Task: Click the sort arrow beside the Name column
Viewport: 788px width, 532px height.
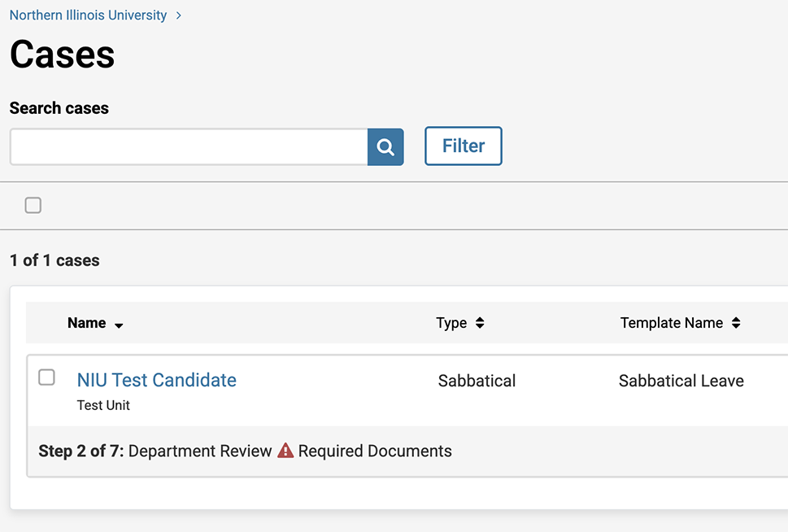Action: [x=118, y=325]
